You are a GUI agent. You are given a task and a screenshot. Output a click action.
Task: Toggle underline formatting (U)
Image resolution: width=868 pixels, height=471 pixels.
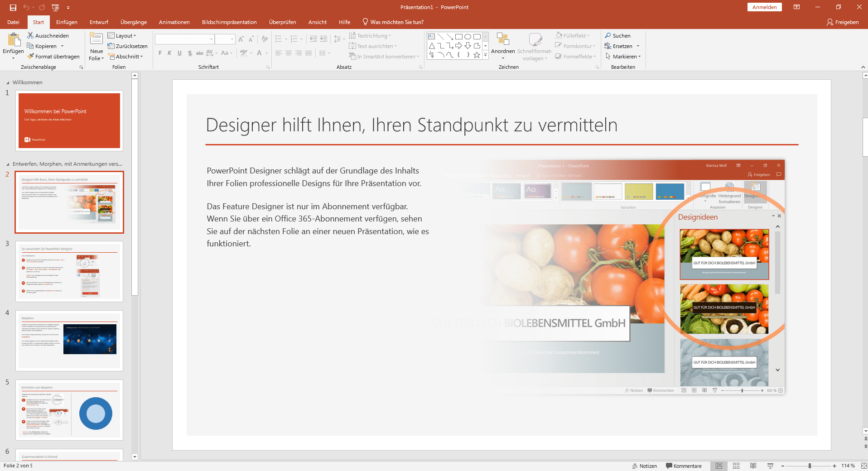[x=179, y=53]
